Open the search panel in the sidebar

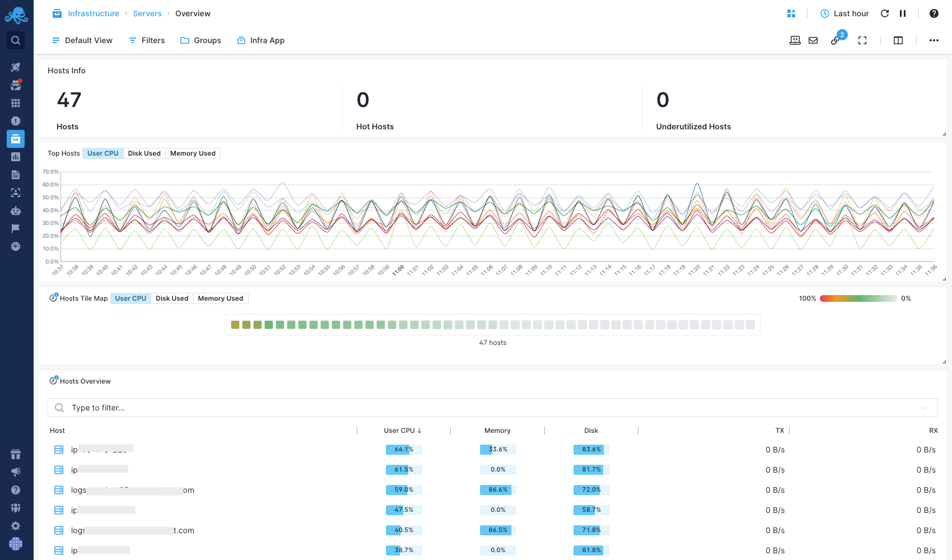coord(15,40)
